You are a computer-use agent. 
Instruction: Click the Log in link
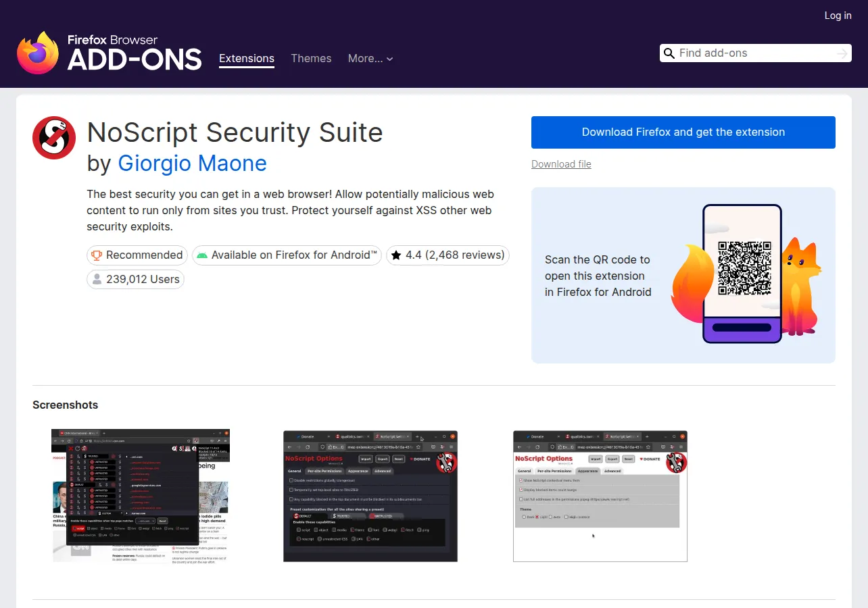click(x=838, y=16)
